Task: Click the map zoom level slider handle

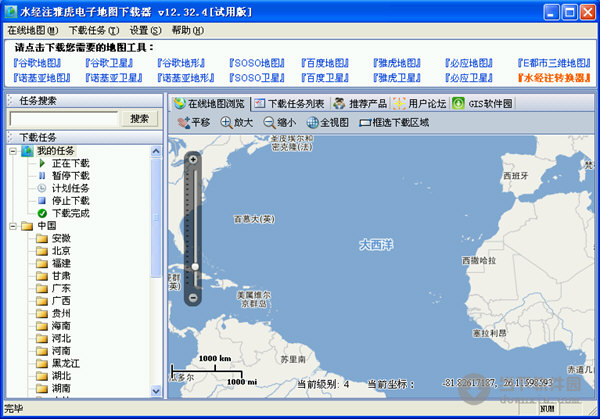Action: coord(195,266)
